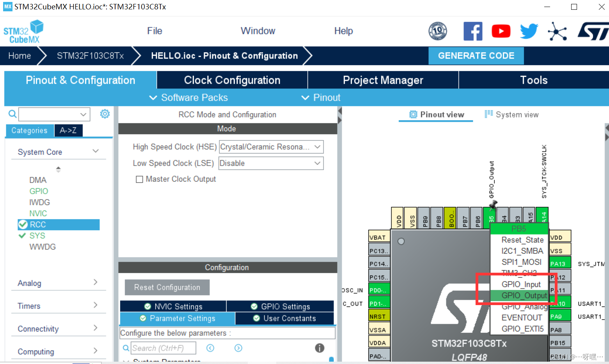The height and width of the screenshot is (364, 609).
Task: Click the GENERATE CODE button
Action: [x=476, y=55]
